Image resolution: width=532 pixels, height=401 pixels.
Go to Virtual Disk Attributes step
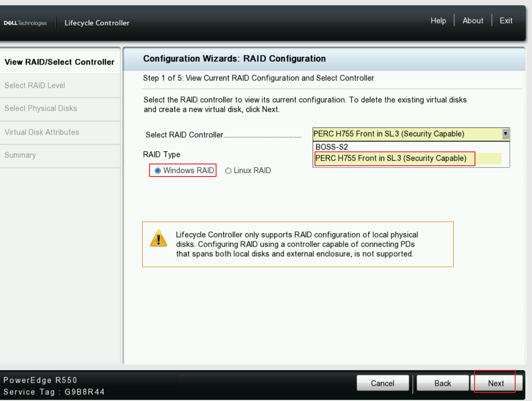(60, 132)
